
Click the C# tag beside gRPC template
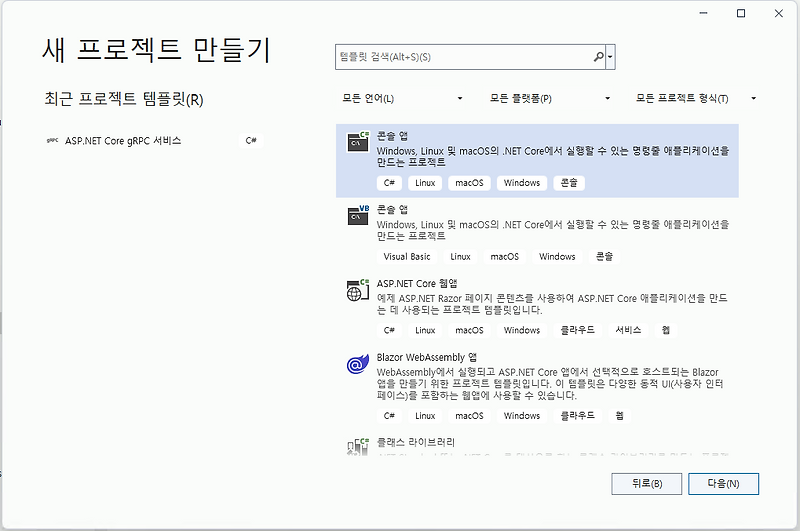(251, 140)
